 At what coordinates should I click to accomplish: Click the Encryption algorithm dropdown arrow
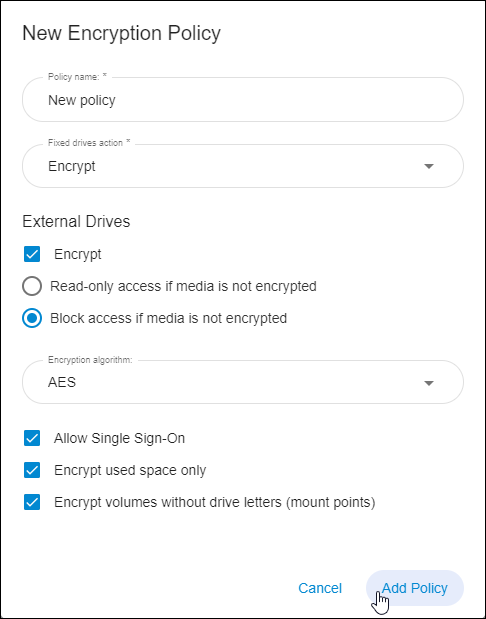coord(429,383)
